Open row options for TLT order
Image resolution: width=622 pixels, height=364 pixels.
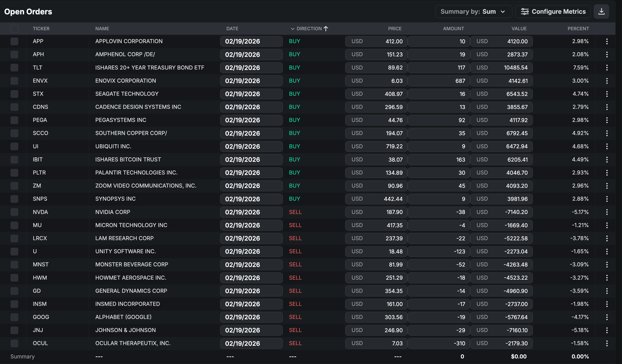607,68
